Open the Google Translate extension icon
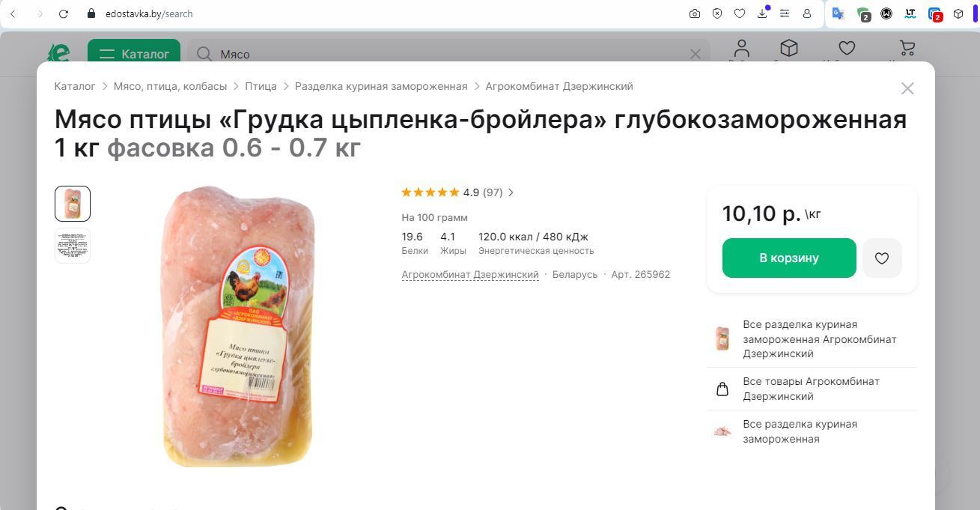The width and height of the screenshot is (980, 510). coord(839,13)
